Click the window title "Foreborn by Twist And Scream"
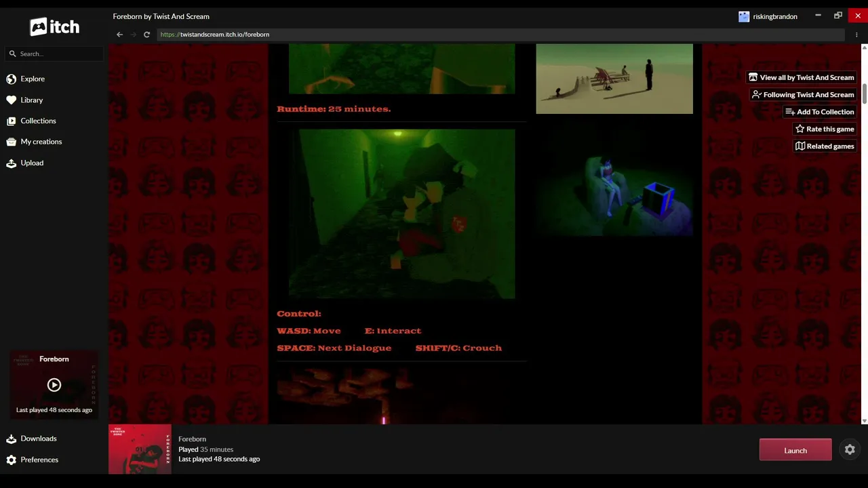 coord(161,16)
